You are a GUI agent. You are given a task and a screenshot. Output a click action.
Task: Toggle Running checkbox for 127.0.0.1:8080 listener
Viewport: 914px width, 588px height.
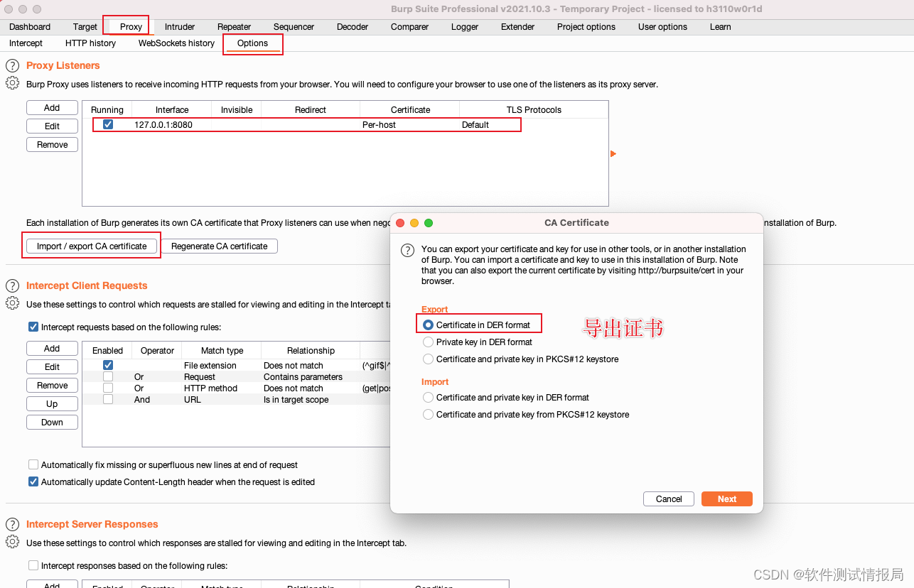pyautogui.click(x=108, y=124)
